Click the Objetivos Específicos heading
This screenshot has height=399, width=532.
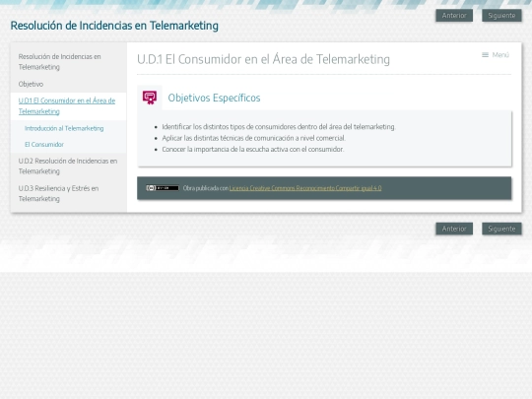214,99
